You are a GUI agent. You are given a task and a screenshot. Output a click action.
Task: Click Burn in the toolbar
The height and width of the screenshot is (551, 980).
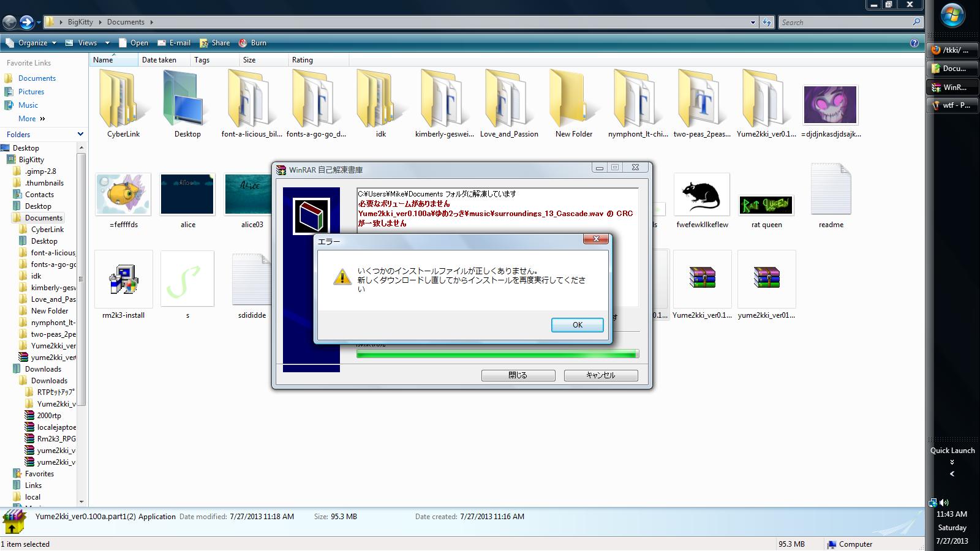252,43
